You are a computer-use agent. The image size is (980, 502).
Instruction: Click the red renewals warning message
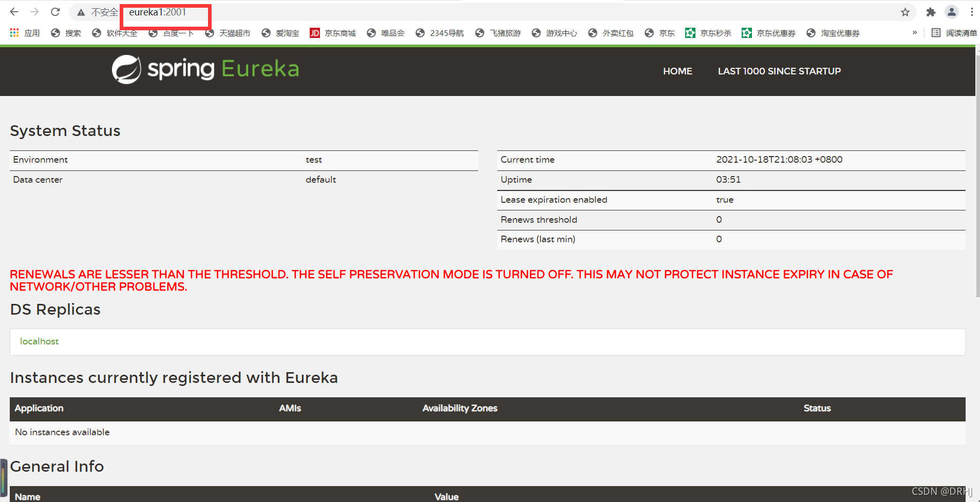point(451,280)
